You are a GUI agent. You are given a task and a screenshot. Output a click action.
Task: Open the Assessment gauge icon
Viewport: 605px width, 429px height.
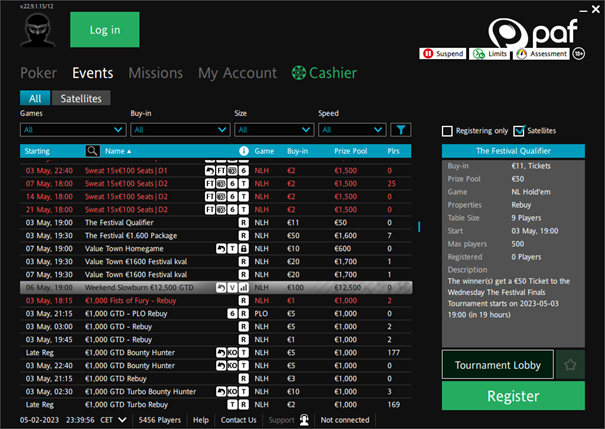point(523,54)
